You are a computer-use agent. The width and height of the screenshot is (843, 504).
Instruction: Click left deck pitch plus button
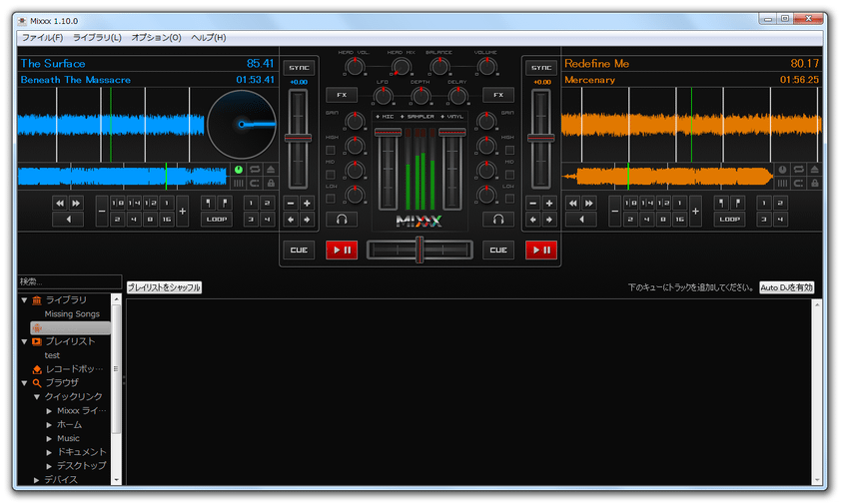click(x=307, y=204)
